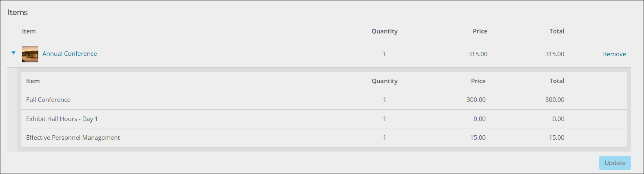This screenshot has width=644, height=174.
Task: Click the Items section heading
Action: pyautogui.click(x=18, y=13)
